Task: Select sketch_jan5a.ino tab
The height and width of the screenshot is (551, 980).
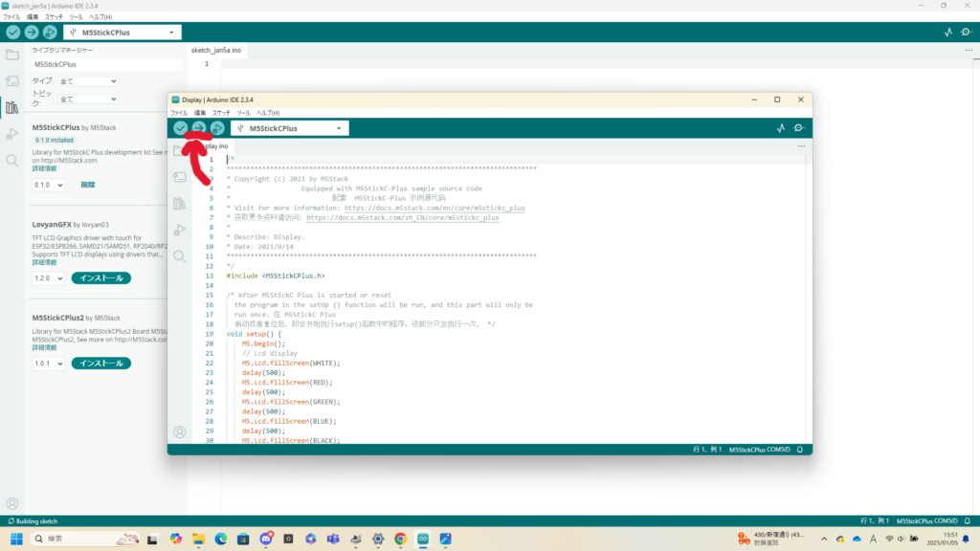Action: point(216,50)
